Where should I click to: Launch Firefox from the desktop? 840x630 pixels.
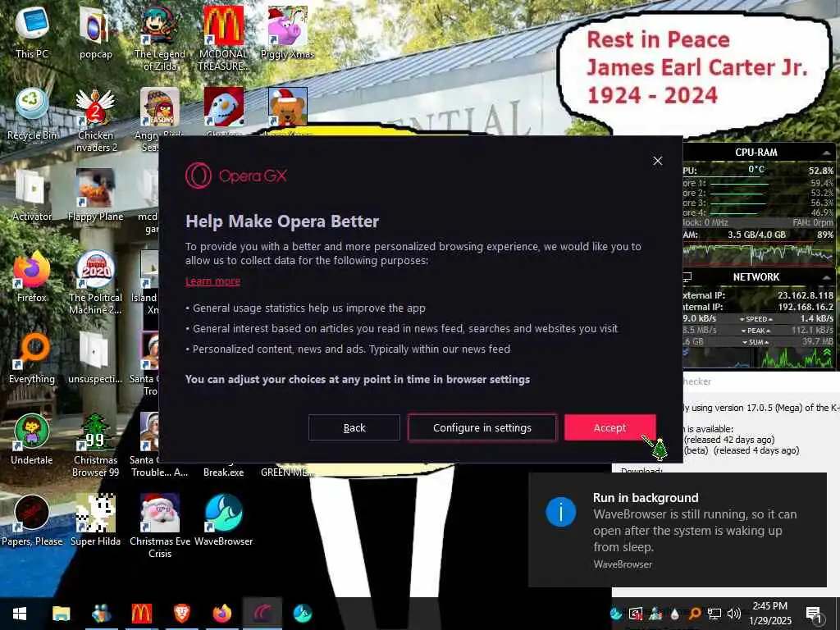pos(32,276)
